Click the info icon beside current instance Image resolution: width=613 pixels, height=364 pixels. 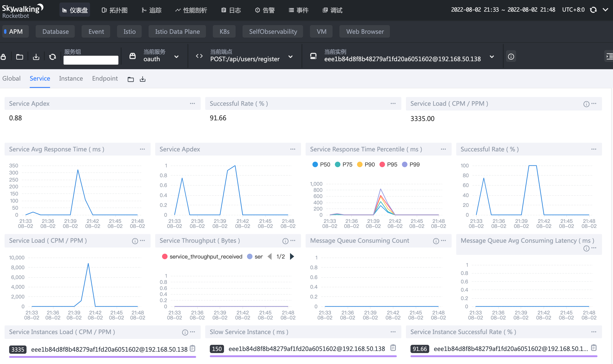coord(511,57)
